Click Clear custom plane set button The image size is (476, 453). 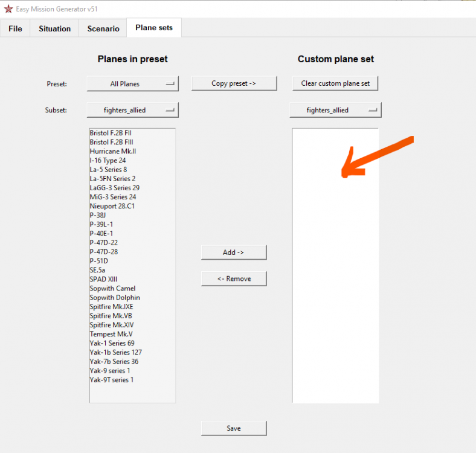[x=335, y=83]
